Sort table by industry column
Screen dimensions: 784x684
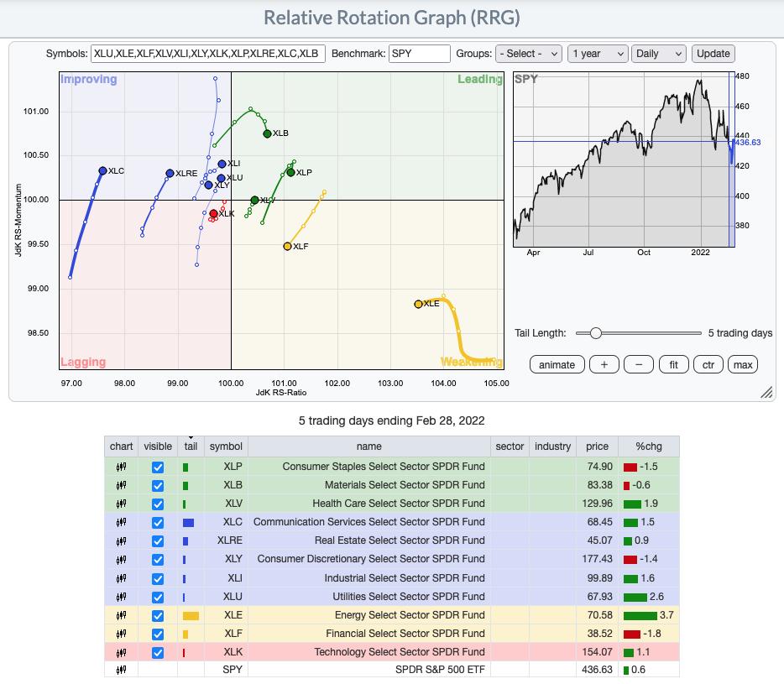tap(552, 446)
